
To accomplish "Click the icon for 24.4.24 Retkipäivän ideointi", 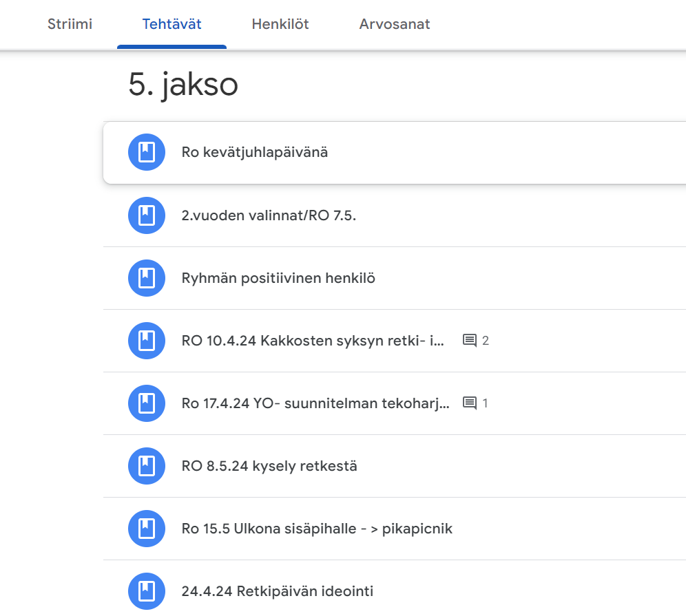I will [147, 591].
